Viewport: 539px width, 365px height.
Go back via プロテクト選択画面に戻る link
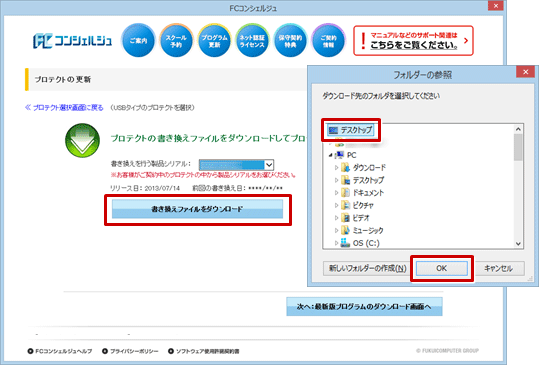pyautogui.click(x=64, y=108)
